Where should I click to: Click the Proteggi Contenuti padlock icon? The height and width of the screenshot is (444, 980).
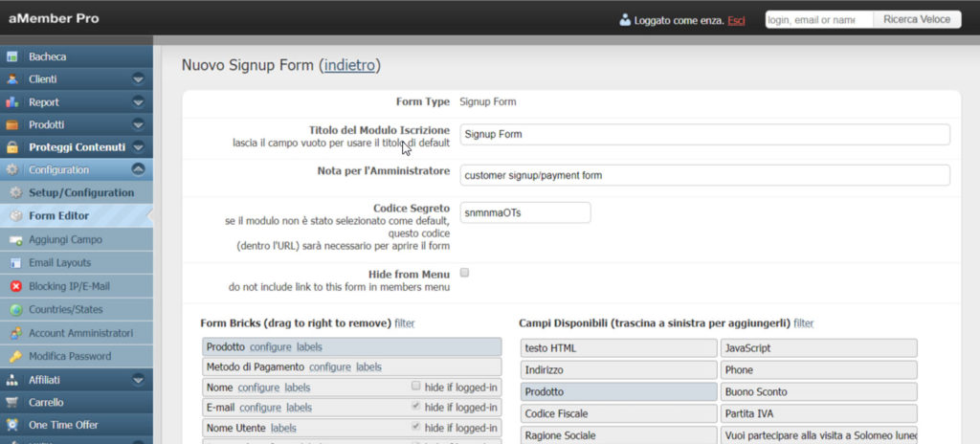12,147
